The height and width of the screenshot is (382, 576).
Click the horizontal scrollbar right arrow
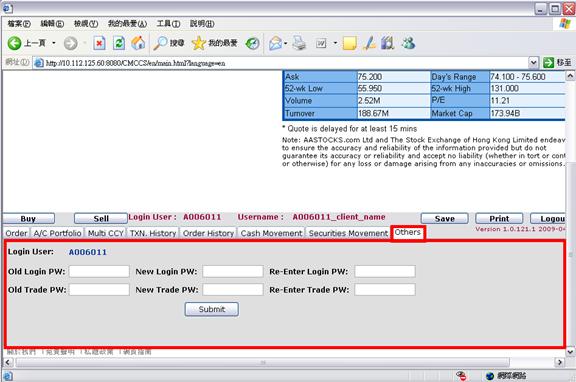(x=559, y=362)
